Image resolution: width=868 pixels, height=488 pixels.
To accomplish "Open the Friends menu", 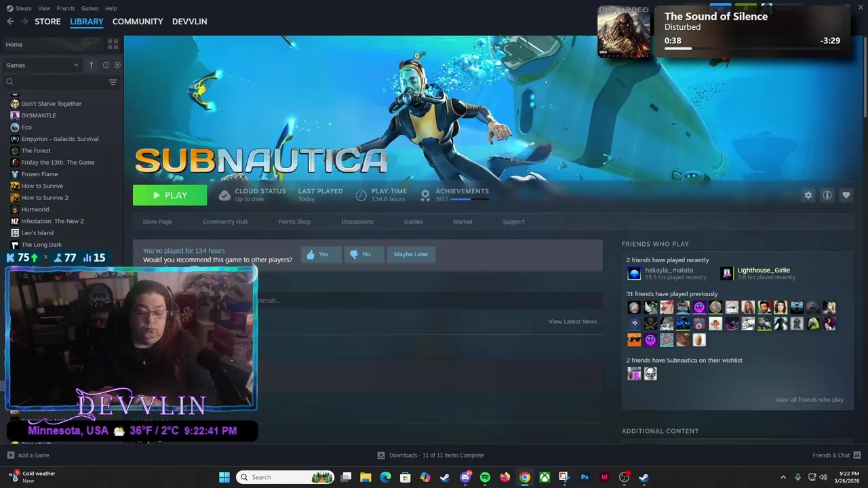I will (66, 8).
